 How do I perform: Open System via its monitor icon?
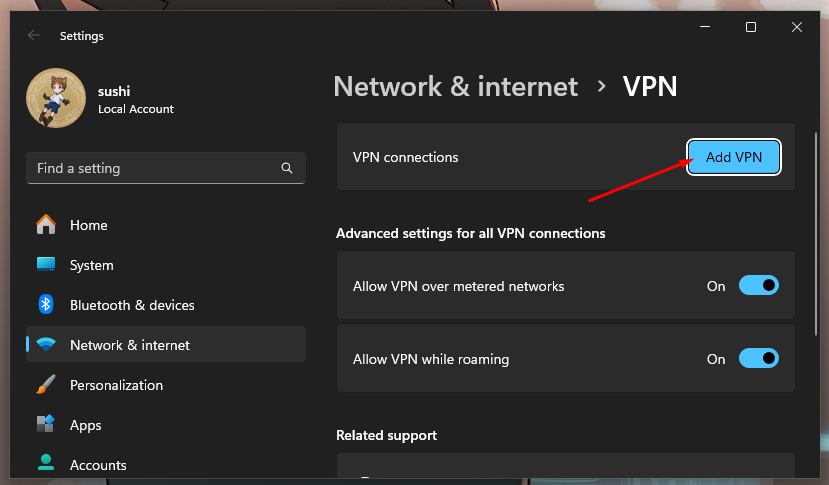tap(46, 265)
